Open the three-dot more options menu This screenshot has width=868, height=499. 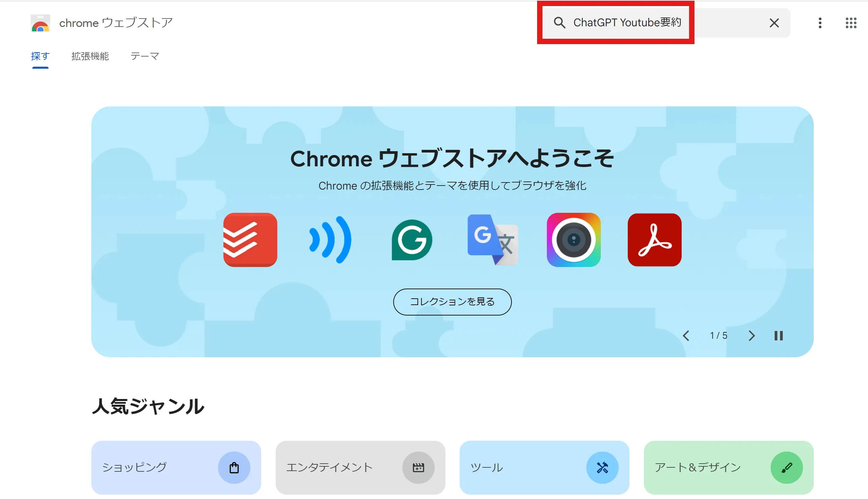pos(819,23)
